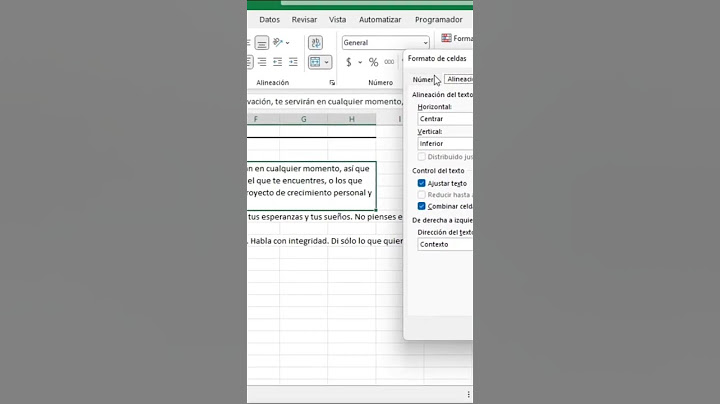Open the Datos ribbon tab
Screen dimensions: 720x404
pyautogui.click(x=270, y=20)
